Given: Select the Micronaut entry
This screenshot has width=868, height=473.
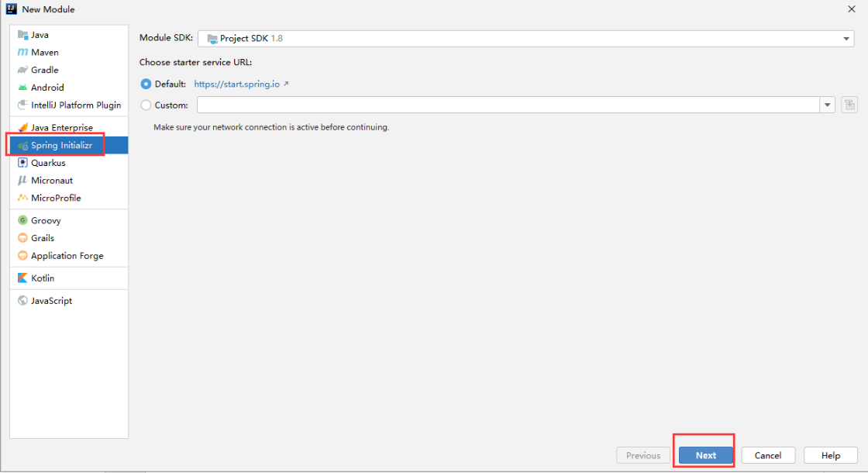Looking at the screenshot, I should [x=69, y=181].
